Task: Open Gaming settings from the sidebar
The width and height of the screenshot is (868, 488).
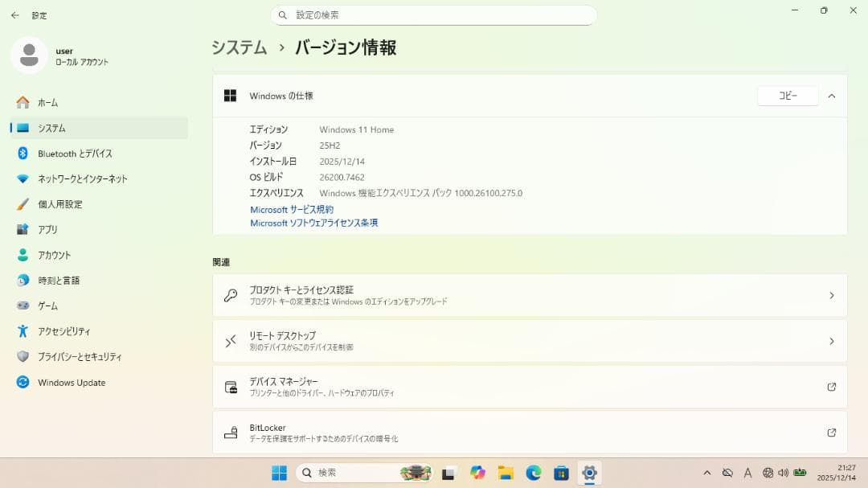Action: pyautogui.click(x=48, y=306)
